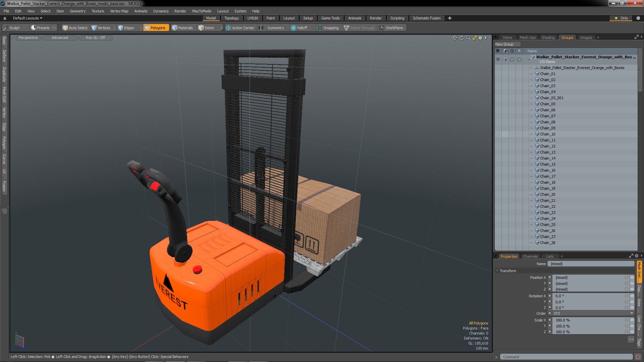644x362 pixels.
Task: Collapse the Transform section
Action: click(497, 271)
